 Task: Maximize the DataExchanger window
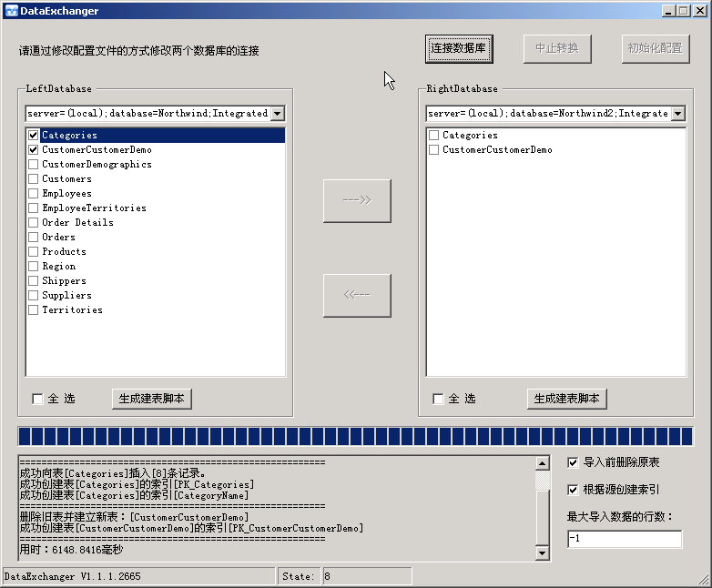click(684, 11)
